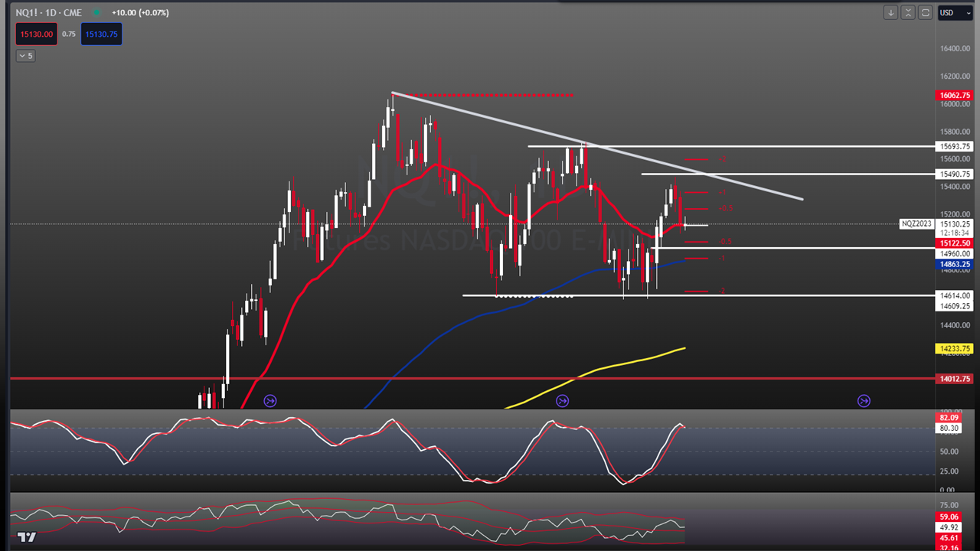Viewport: 980px width, 551px height.
Task: Click the red 45.61 indicator label
Action: 949,538
